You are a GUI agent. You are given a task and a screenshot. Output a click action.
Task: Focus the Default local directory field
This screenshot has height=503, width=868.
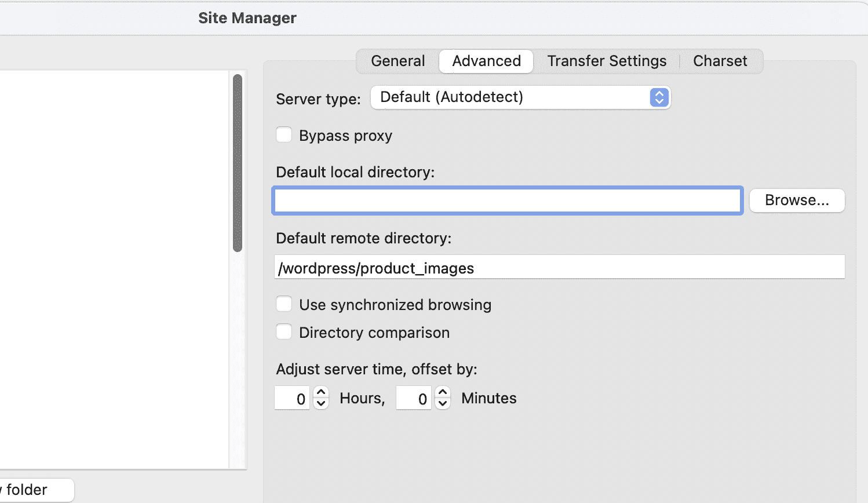(507, 201)
